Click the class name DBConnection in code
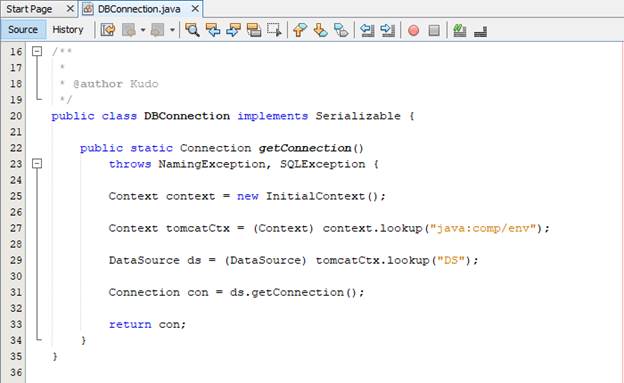 coord(187,116)
